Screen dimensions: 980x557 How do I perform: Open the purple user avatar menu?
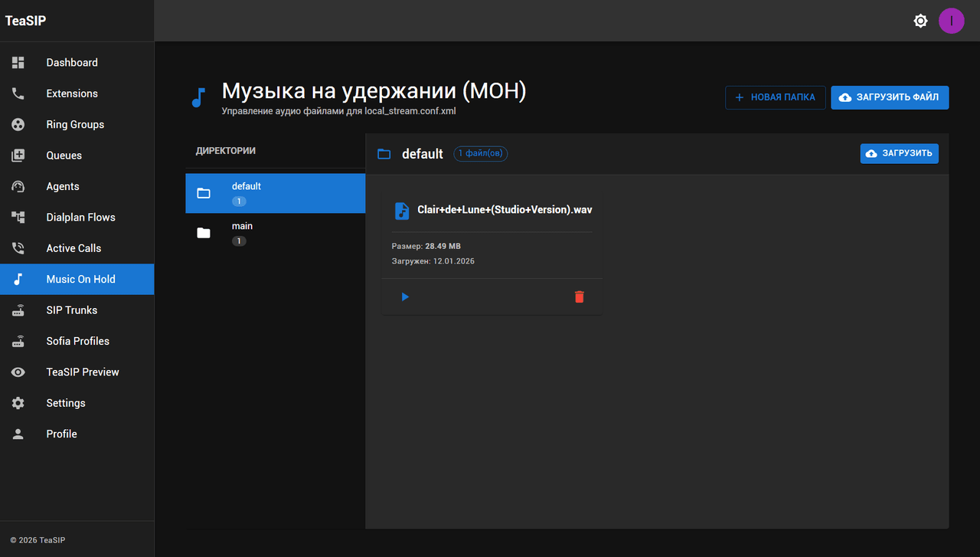click(952, 21)
